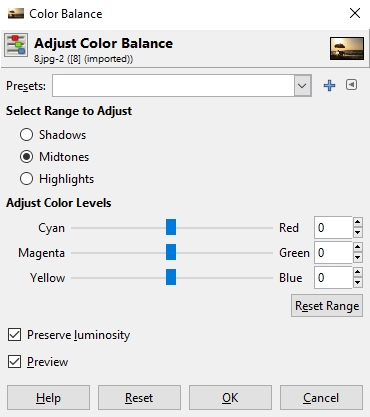Increase Red value with up arrow
370x417 pixels.
[x=358, y=222]
